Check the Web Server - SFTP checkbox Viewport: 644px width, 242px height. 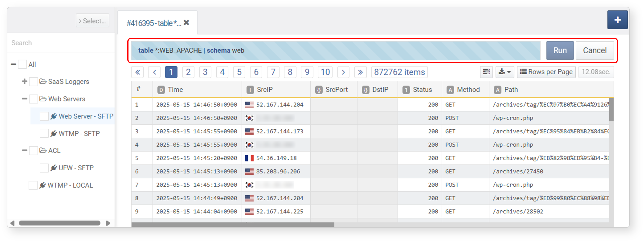click(44, 116)
